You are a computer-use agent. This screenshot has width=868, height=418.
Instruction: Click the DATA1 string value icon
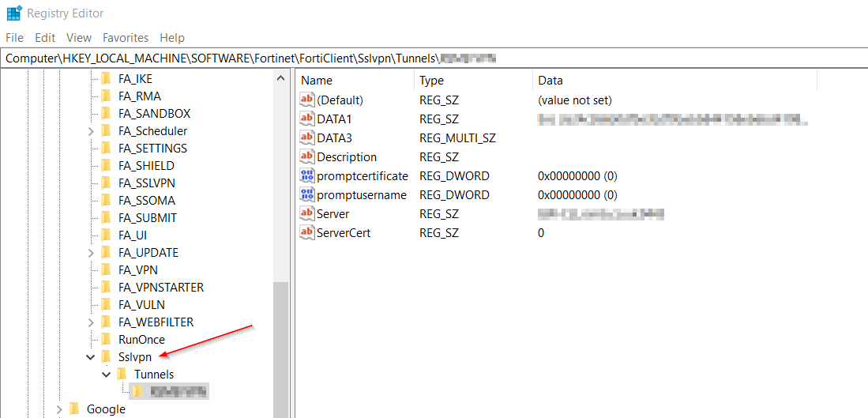click(306, 119)
